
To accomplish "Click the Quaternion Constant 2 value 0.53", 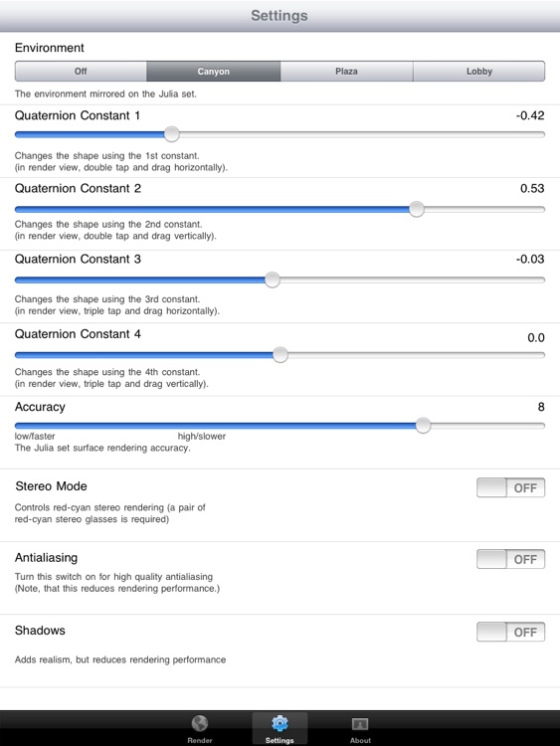I will pos(532,188).
